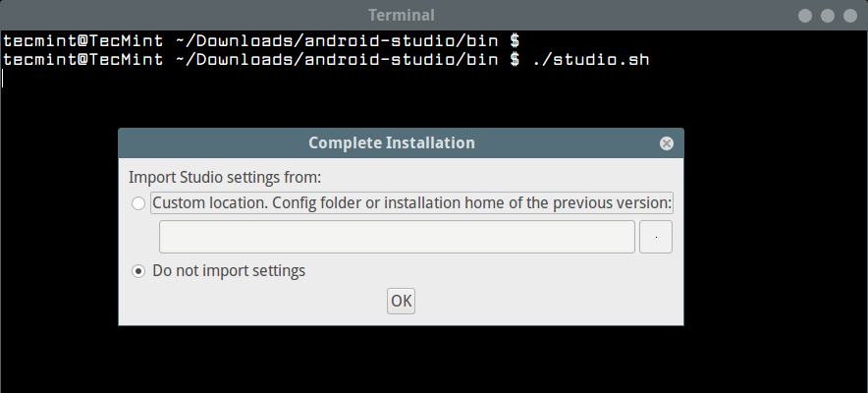This screenshot has width=868, height=393.
Task: Click the Import Studio settings from label
Action: point(225,178)
